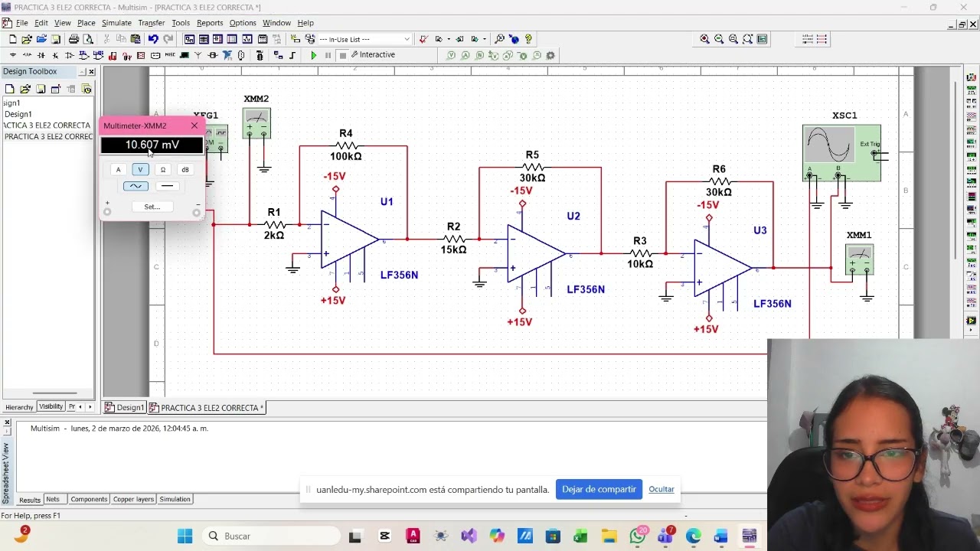Screen dimensions: 980x551
Task: Click the Ocultar link on sharing bar
Action: click(661, 490)
